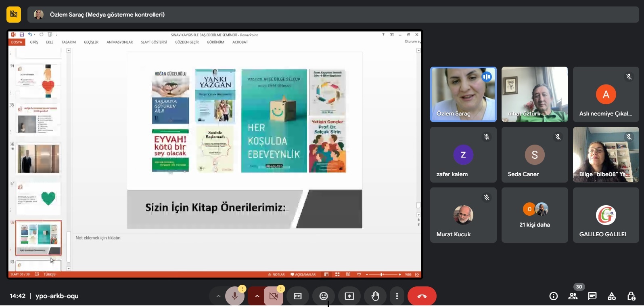Open the '21 kişi daha' participants tile
This screenshot has height=307, width=644.
(x=535, y=215)
